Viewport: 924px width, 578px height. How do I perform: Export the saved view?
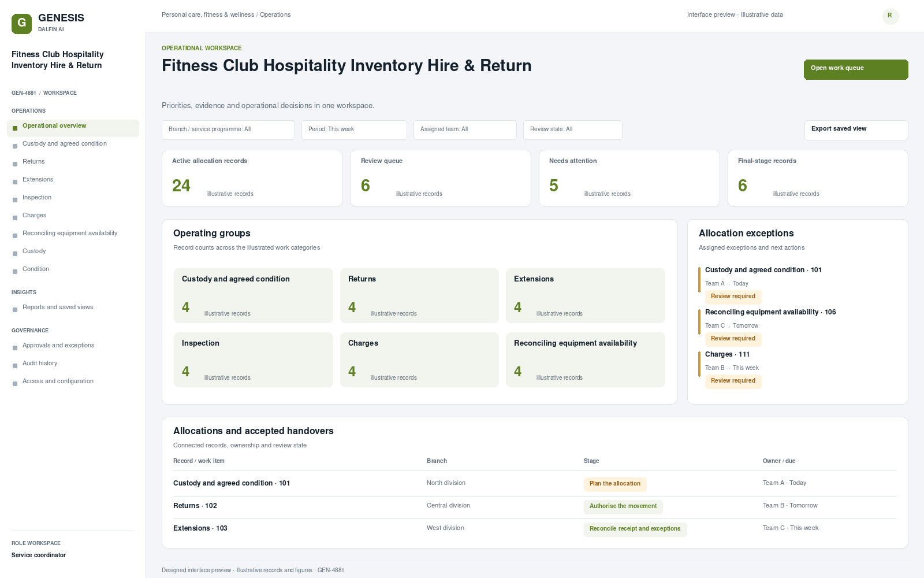(x=856, y=130)
